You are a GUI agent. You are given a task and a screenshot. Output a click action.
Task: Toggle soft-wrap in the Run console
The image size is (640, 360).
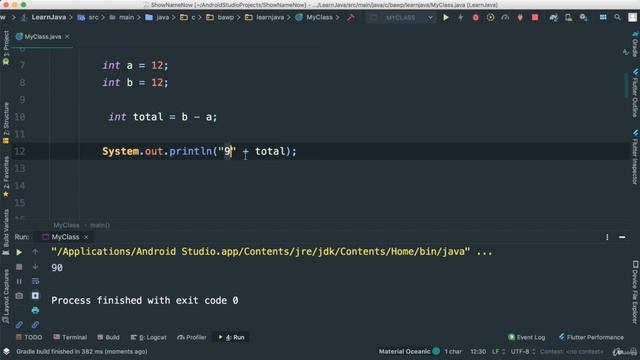tap(35, 281)
